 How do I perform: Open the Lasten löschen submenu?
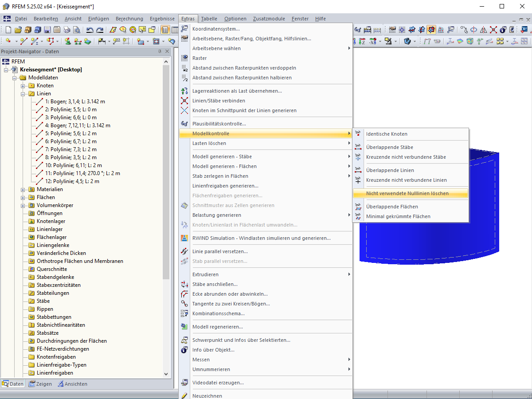(x=266, y=143)
